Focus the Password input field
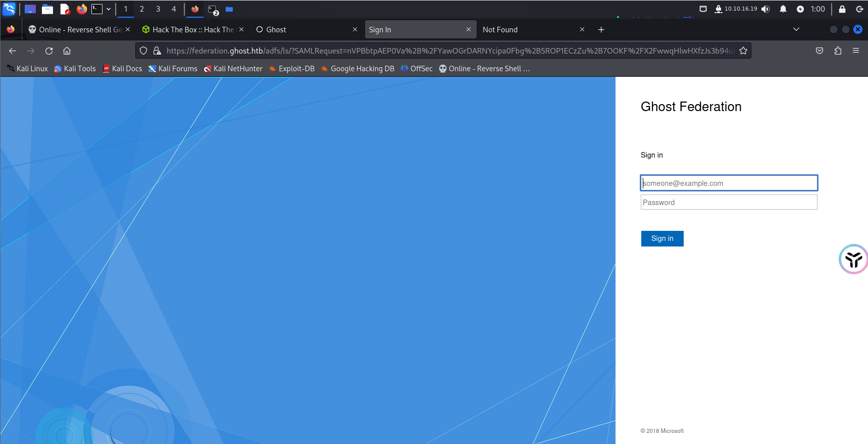This screenshot has height=444, width=868. 729,203
